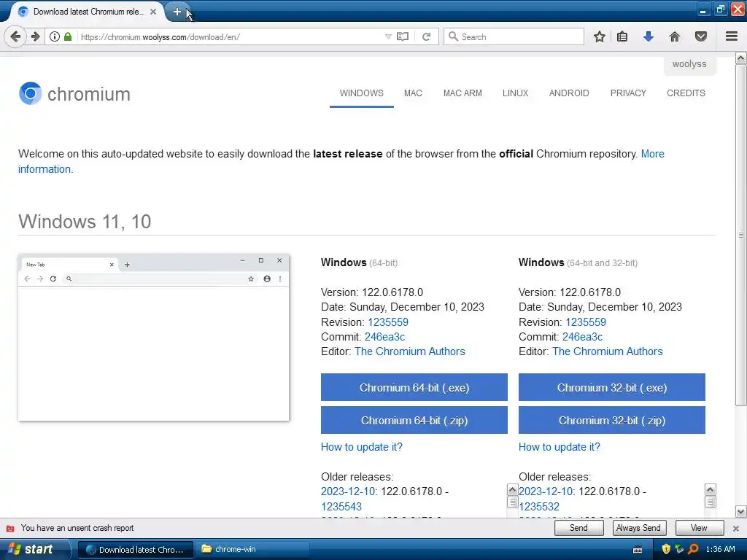
Task: Click the security shield tray icon
Action: (x=666, y=550)
